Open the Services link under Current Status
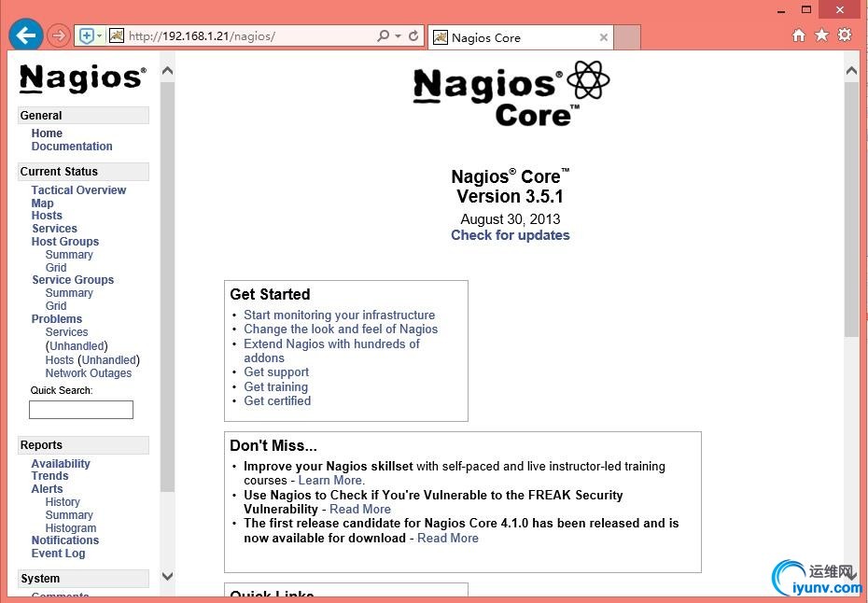The image size is (868, 603). [54, 228]
